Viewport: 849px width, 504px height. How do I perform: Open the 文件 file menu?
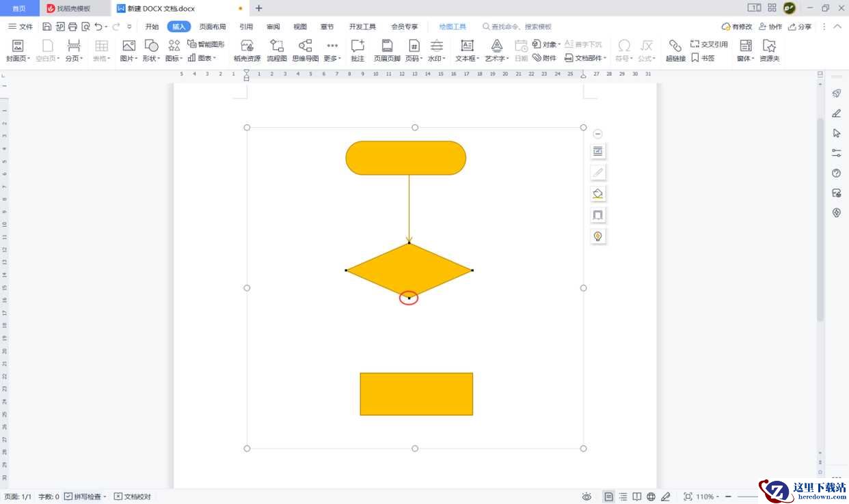21,27
